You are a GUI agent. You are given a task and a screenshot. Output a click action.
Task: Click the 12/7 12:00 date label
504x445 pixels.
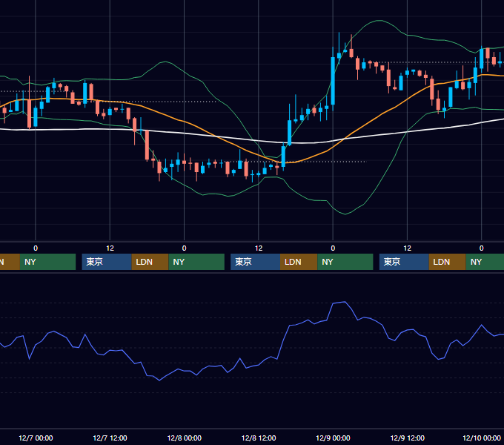(110, 438)
